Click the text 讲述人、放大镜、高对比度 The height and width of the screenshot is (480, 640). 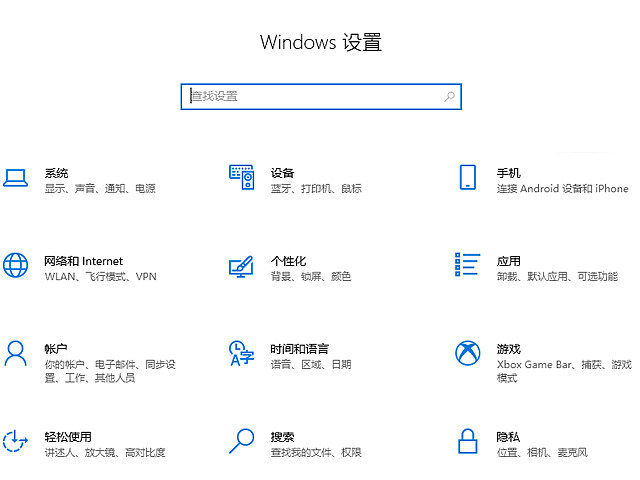click(x=105, y=453)
